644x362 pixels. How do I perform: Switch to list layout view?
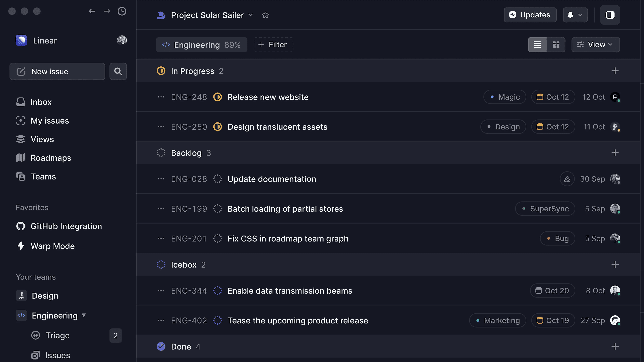(x=537, y=45)
